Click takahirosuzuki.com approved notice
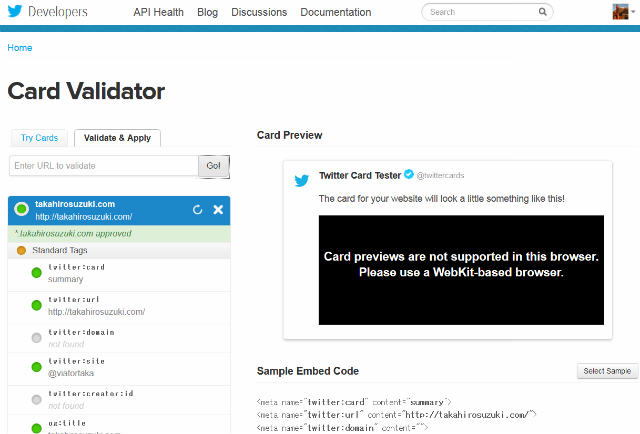 pos(119,234)
